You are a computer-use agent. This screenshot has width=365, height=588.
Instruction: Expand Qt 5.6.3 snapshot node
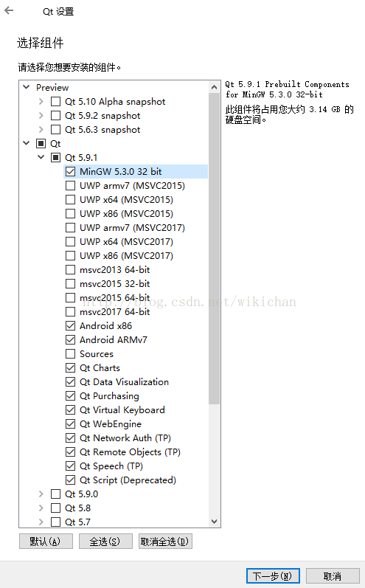click(x=41, y=129)
